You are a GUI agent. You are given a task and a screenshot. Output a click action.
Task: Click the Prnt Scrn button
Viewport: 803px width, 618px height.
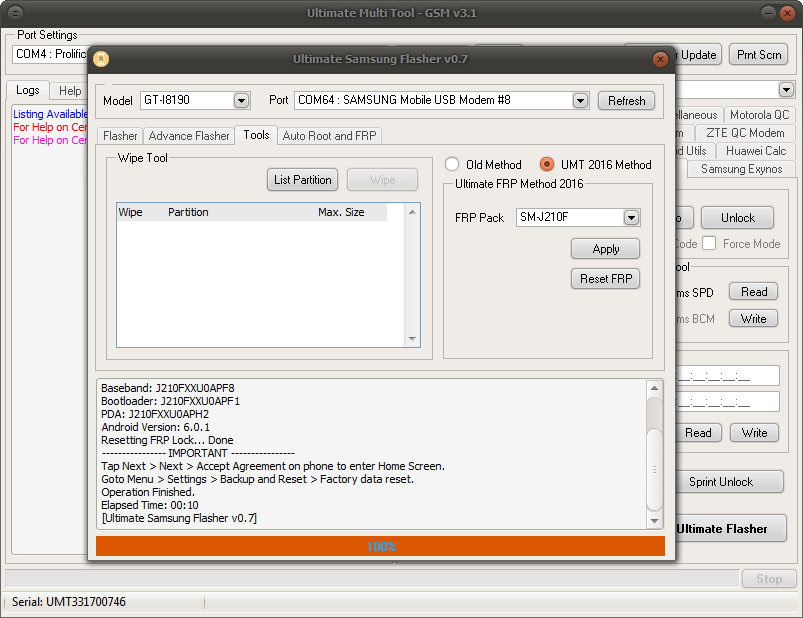pyautogui.click(x=757, y=55)
